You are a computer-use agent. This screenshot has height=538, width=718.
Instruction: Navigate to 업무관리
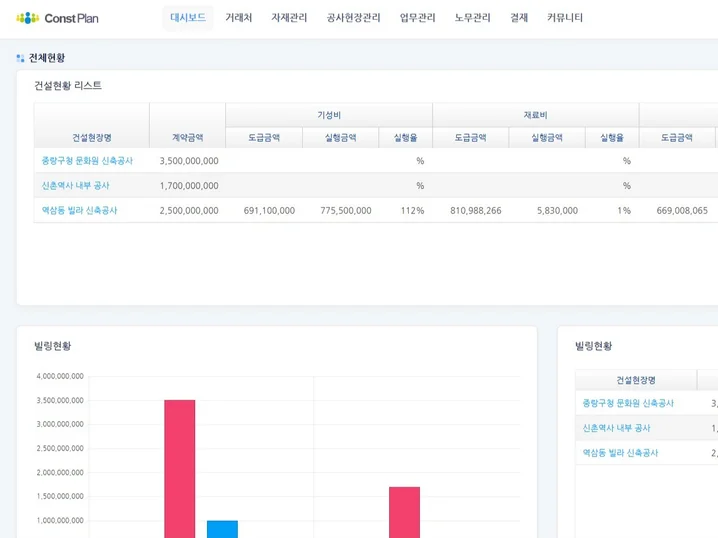click(x=417, y=18)
